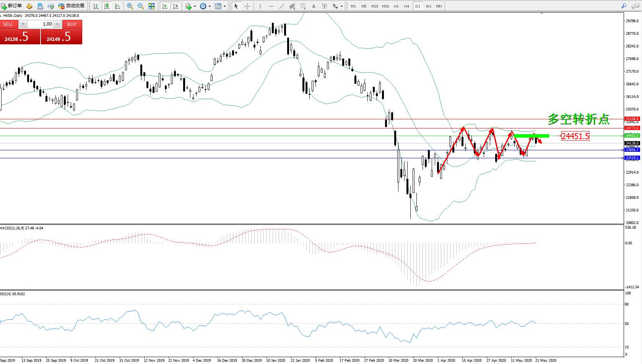Open the indicators list dropdown

click(195, 6)
